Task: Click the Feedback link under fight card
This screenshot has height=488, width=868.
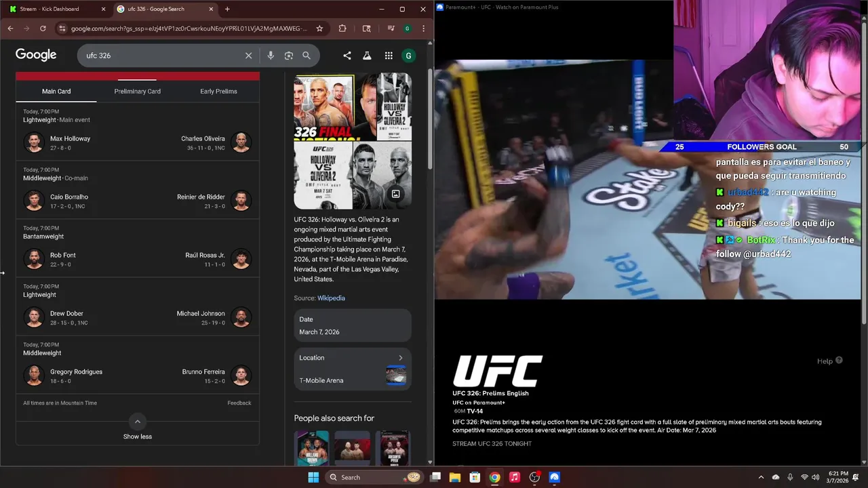Action: point(239,403)
